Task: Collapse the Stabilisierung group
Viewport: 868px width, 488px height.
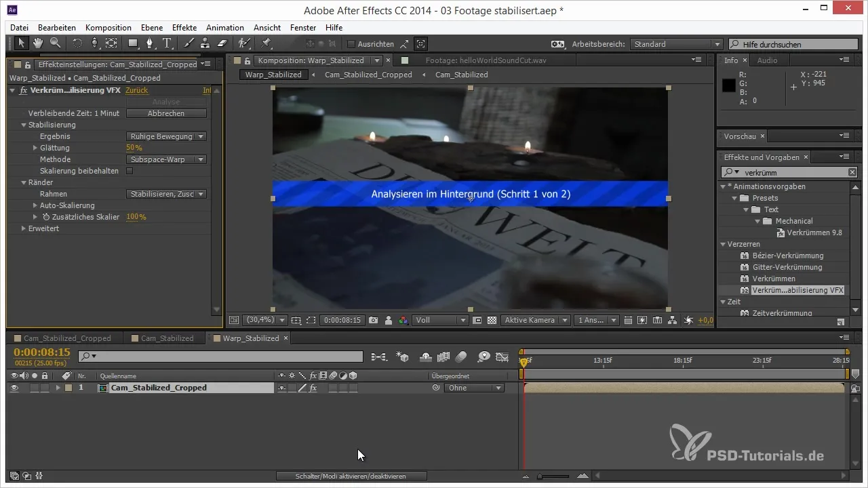Action: (x=24, y=125)
